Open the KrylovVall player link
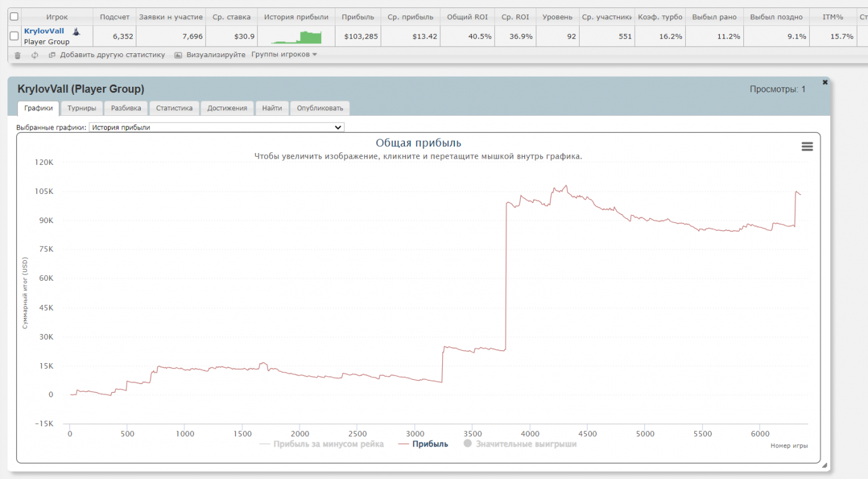Screen dimensions: 868x479 (44, 31)
